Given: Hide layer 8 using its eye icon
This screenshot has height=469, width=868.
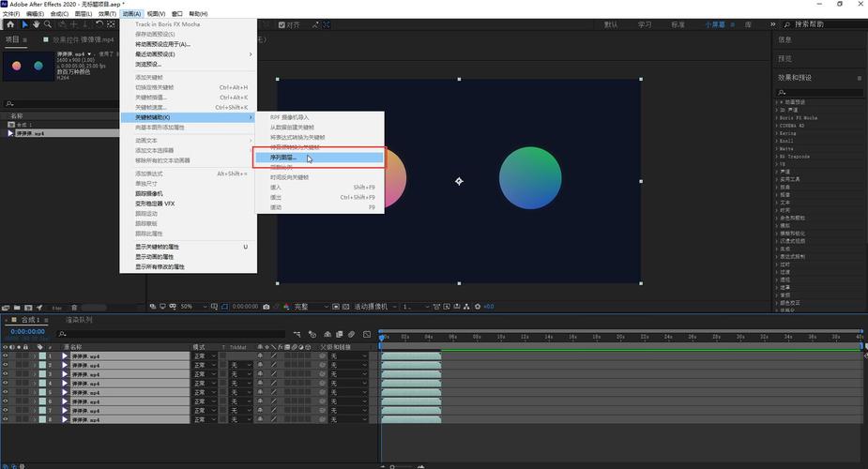Looking at the screenshot, I should coord(6,420).
